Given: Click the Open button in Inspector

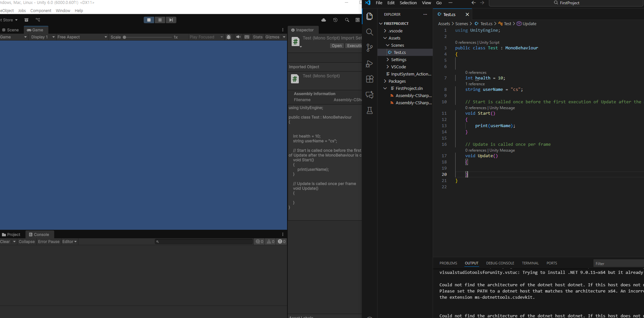Looking at the screenshot, I should point(336,46).
